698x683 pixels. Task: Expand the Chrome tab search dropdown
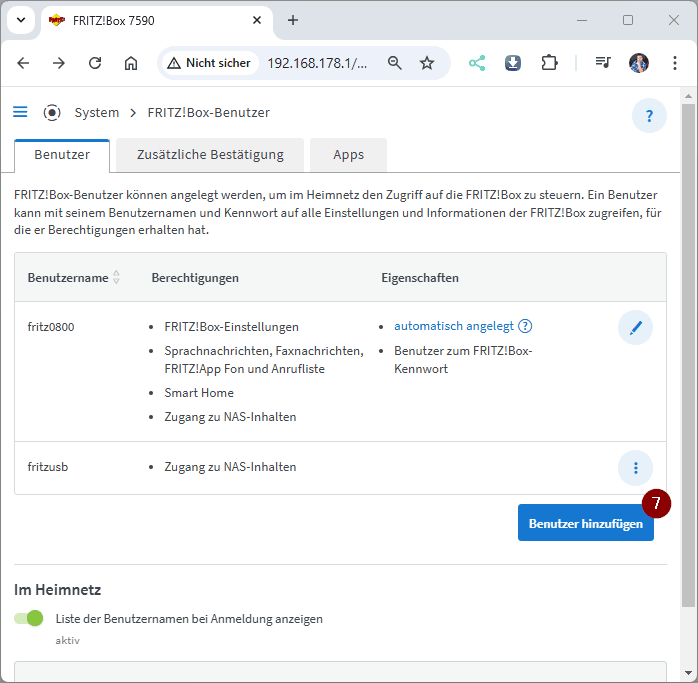(21, 20)
